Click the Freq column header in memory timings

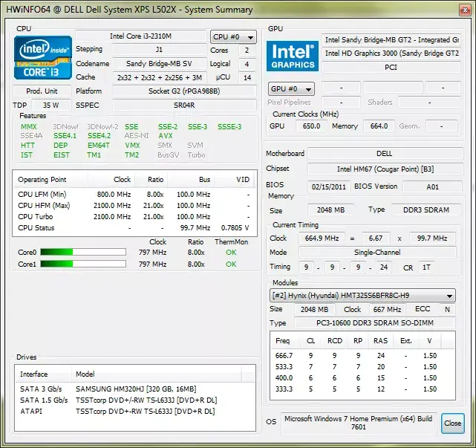pos(285,341)
